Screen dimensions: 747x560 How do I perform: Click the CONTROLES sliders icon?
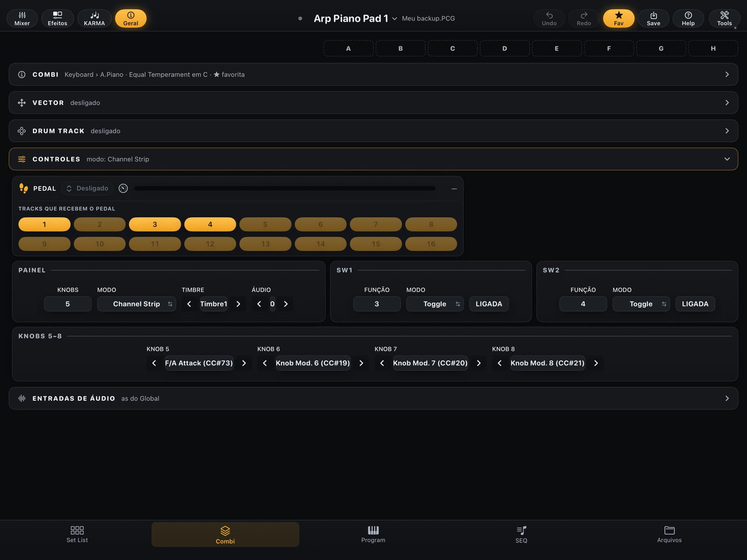click(x=22, y=159)
